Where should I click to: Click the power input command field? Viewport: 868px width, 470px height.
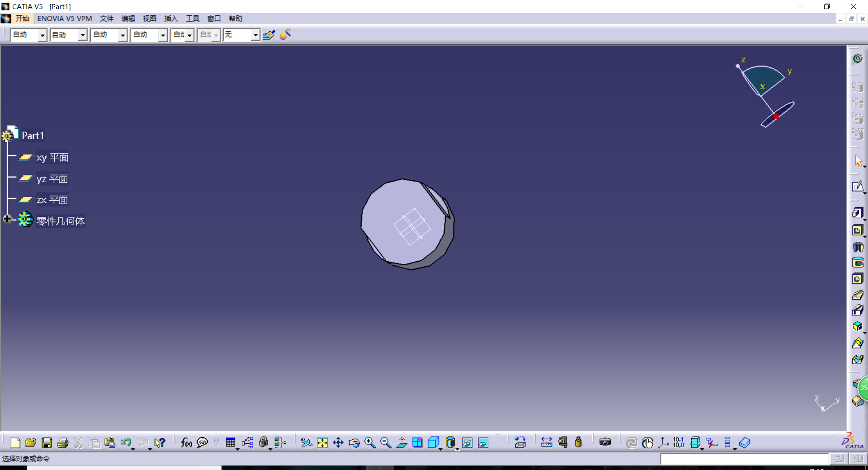pyautogui.click(x=745, y=459)
